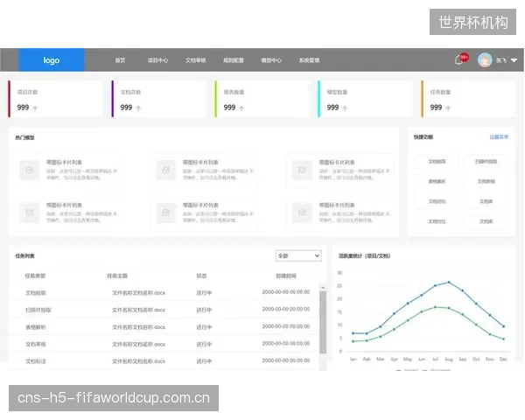Click image icon of second top-row 热门模型 card
The height and width of the screenshot is (420, 525).
(165, 170)
